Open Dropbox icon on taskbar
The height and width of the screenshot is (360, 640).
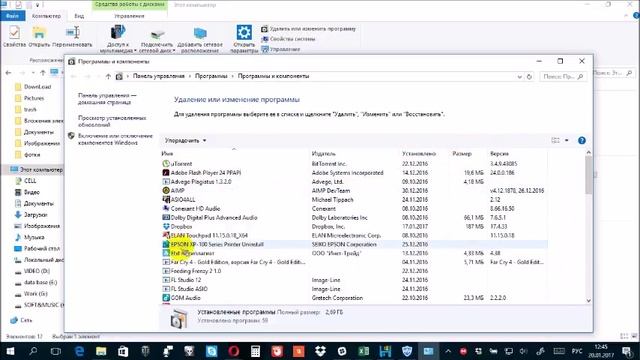[320, 351]
